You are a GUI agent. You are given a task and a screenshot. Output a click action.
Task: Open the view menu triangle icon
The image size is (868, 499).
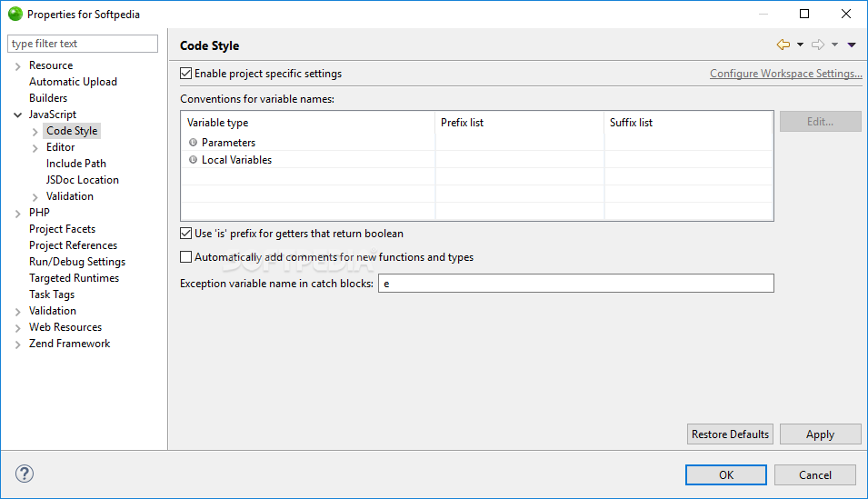(x=852, y=45)
